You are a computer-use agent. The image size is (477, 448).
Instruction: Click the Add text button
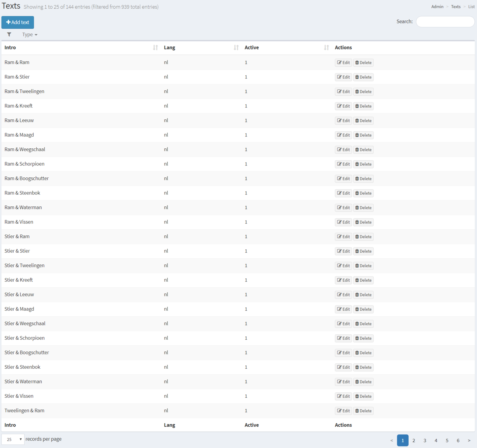[18, 23]
